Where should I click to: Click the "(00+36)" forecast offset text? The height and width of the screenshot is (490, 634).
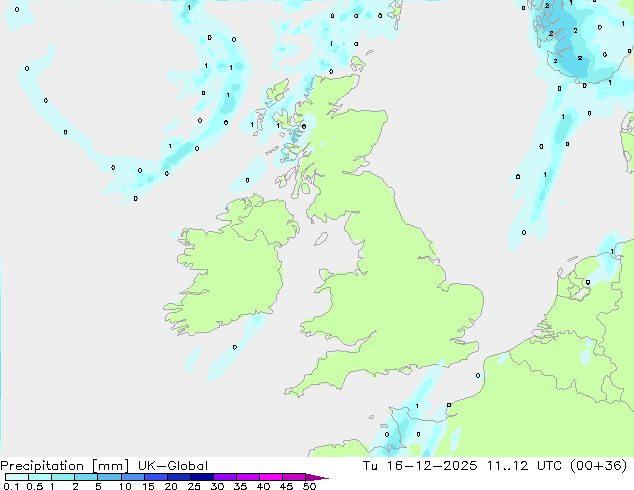tap(598, 466)
